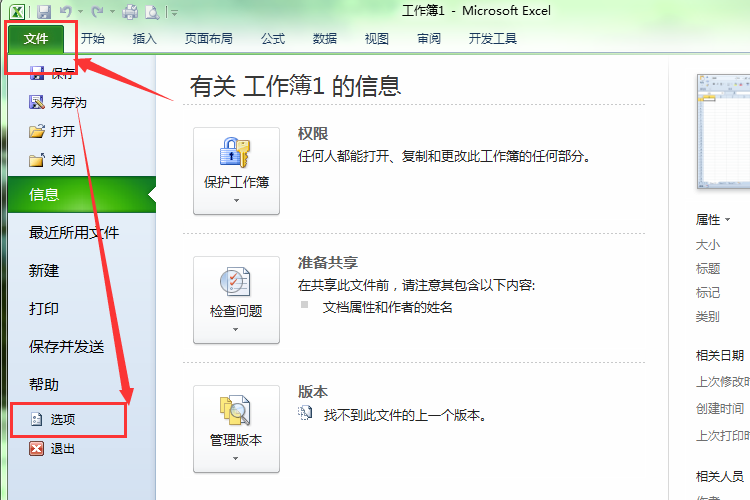The image size is (750, 500).
Task: Click the Undo arrow icon
Action: 67,12
